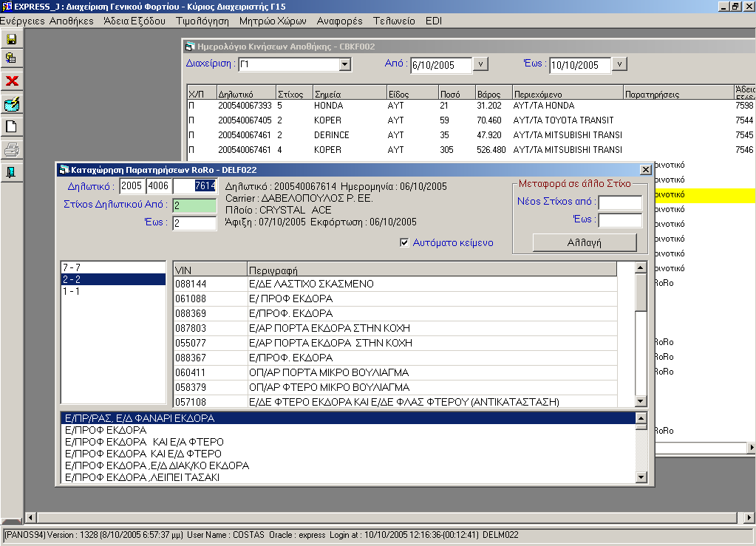
Task: Click the right arrow of the main horizontal scrollbar
Action: pyautogui.click(x=749, y=518)
